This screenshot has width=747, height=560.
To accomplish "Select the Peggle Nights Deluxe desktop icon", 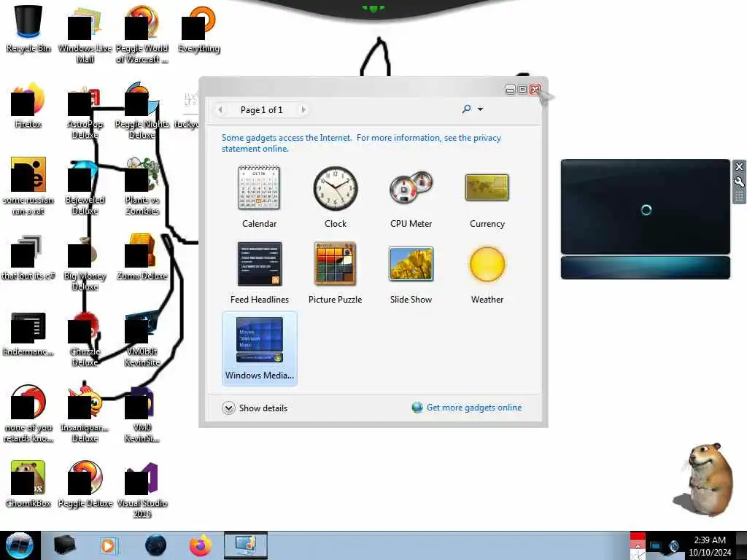I will pyautogui.click(x=142, y=111).
